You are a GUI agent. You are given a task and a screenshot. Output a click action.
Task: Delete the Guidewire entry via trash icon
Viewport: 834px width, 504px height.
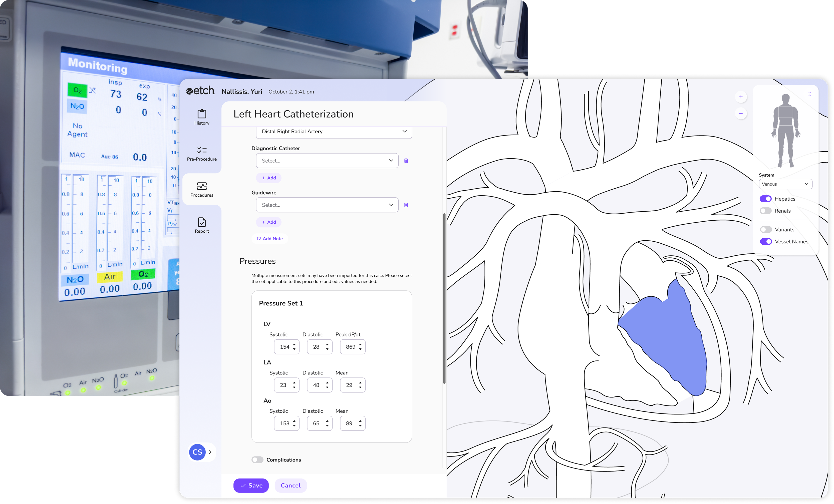click(406, 205)
